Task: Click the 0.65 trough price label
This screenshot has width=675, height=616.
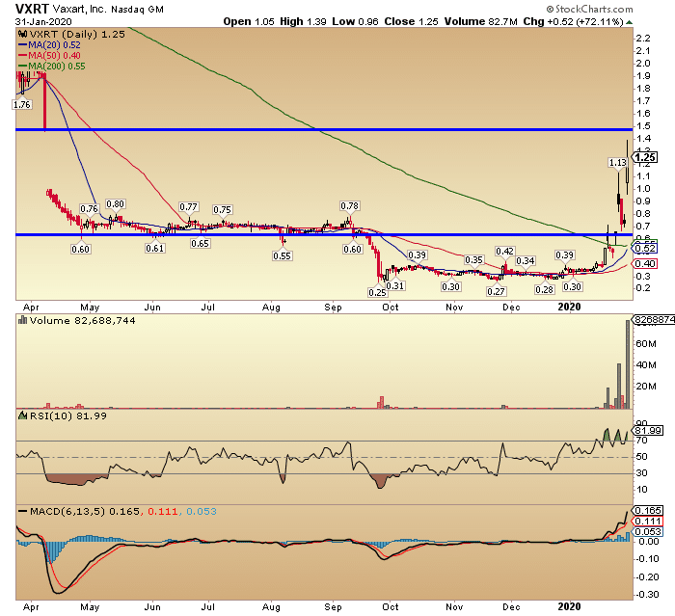Action: tap(201, 243)
